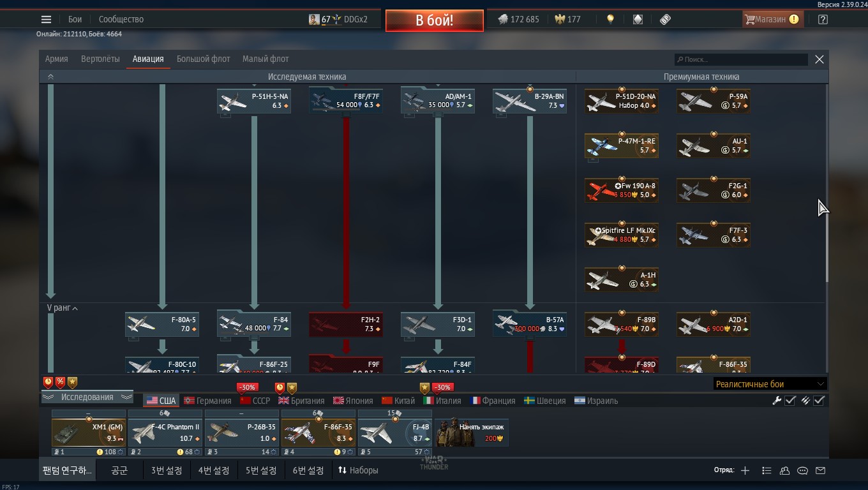The height and width of the screenshot is (490, 868).
Task: Select the F3D-1 aircraft card
Action: (438, 324)
